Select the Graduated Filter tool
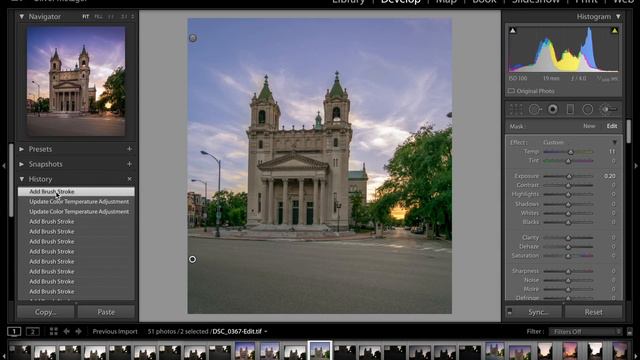Image resolution: width=640 pixels, height=360 pixels. pyautogui.click(x=570, y=109)
